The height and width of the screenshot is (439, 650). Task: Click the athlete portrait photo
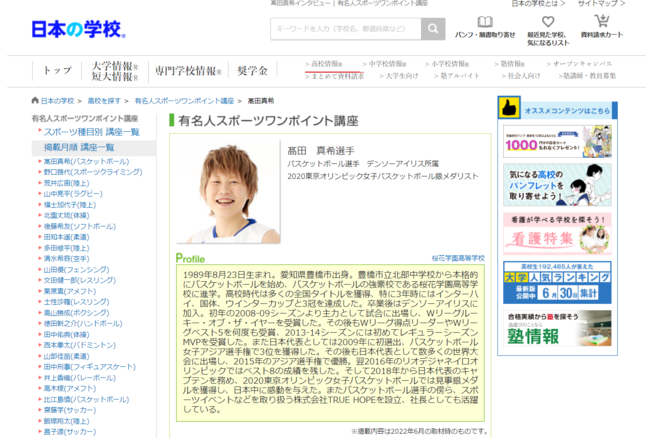coord(228,192)
